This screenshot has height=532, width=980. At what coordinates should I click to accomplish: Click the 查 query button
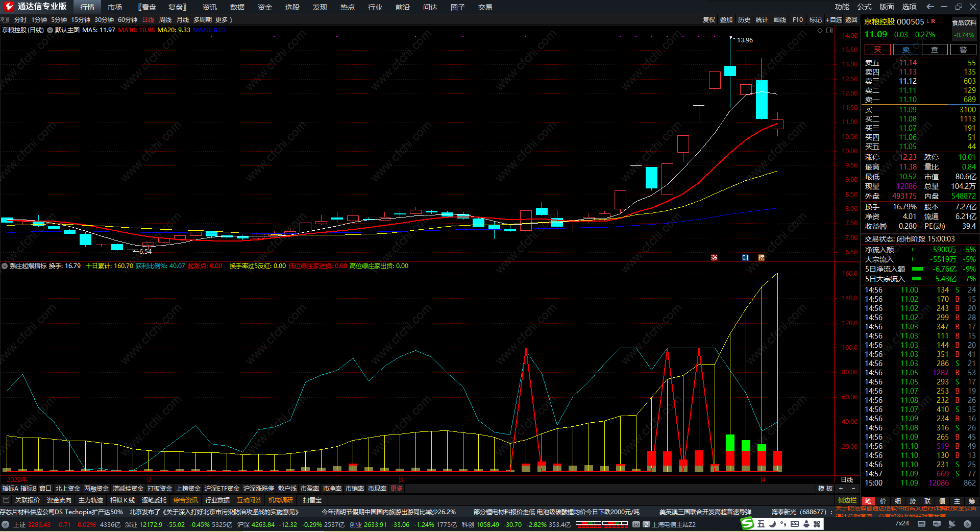tap(935, 50)
